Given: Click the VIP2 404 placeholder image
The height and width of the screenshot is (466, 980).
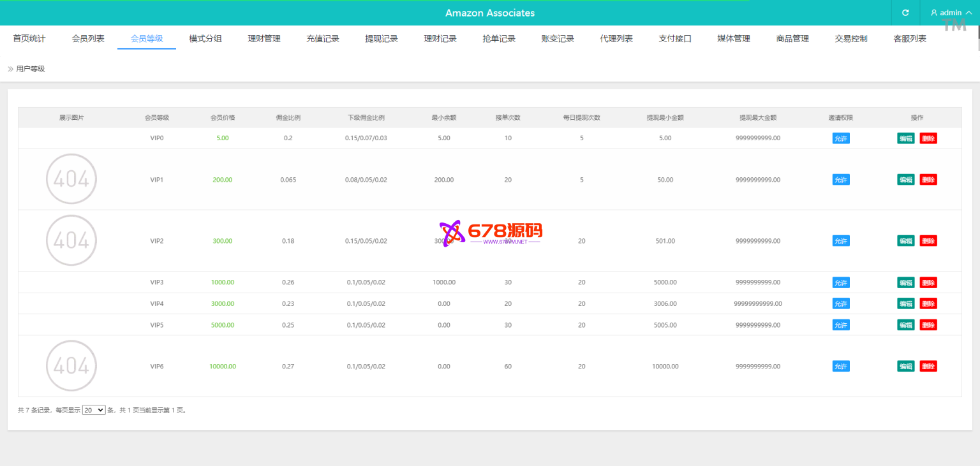Looking at the screenshot, I should coord(71,240).
